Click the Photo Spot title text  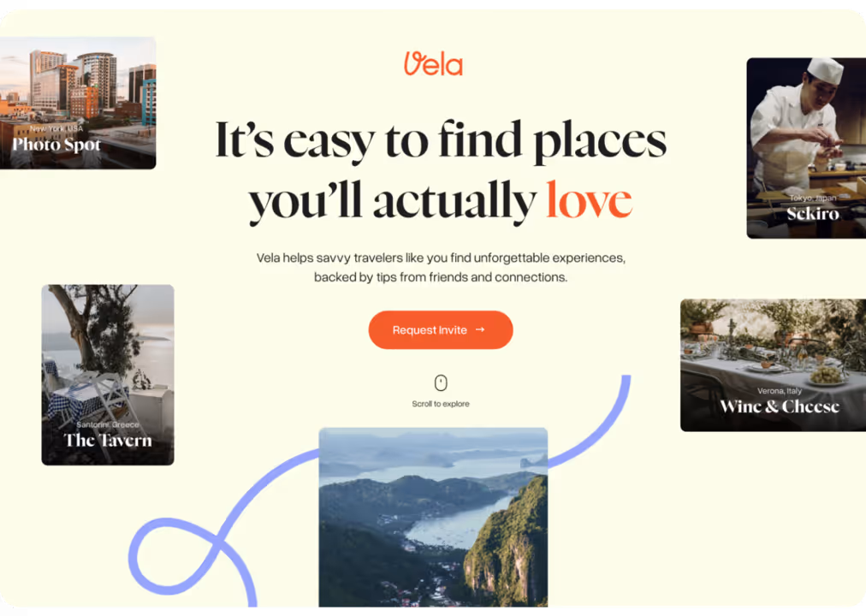tap(56, 145)
